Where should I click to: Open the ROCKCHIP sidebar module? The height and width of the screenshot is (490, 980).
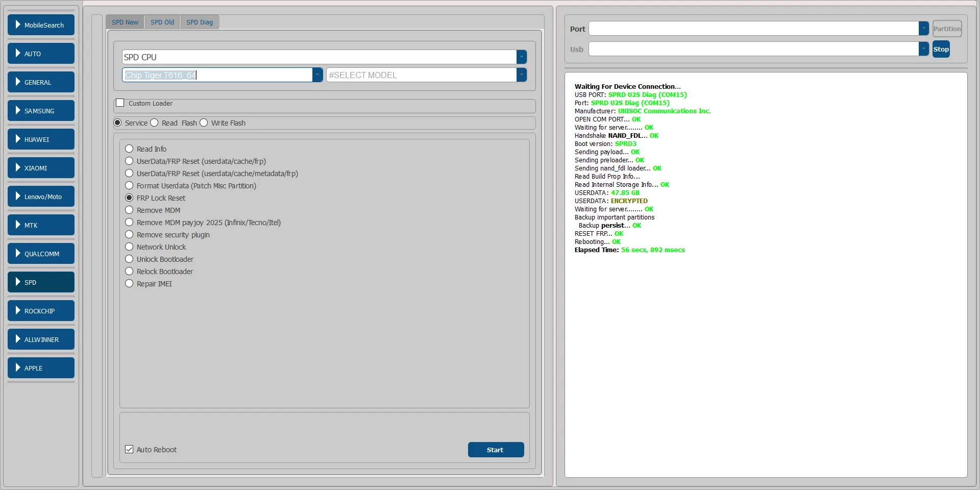pyautogui.click(x=41, y=311)
